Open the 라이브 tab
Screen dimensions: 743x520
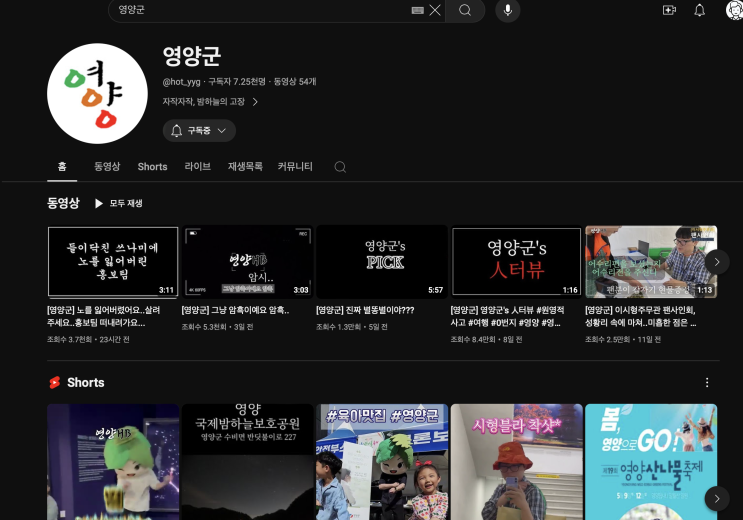click(x=198, y=167)
